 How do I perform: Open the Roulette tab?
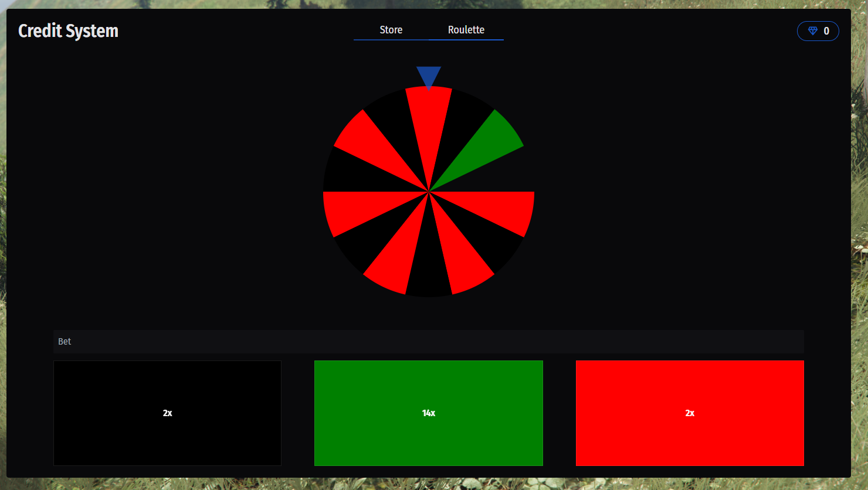click(466, 30)
